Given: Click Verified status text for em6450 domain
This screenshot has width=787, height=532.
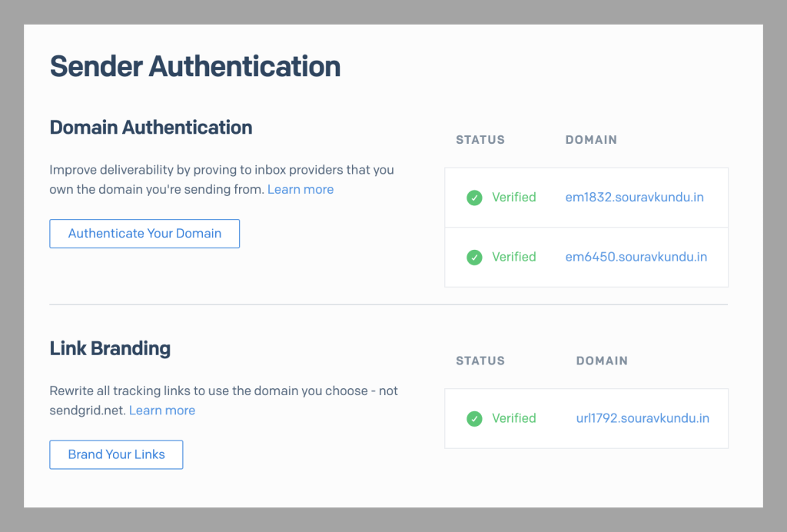Looking at the screenshot, I should click(x=514, y=257).
